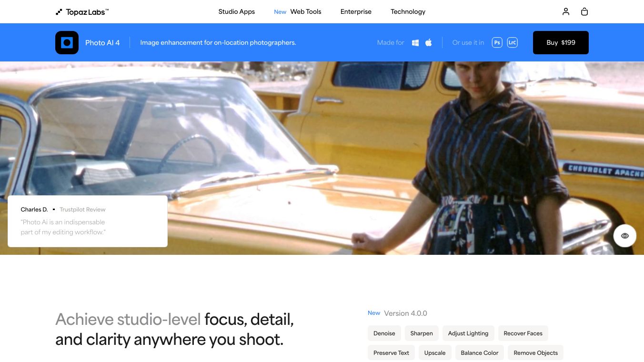Select the Upscale feature tag
644x362 pixels.
435,353
